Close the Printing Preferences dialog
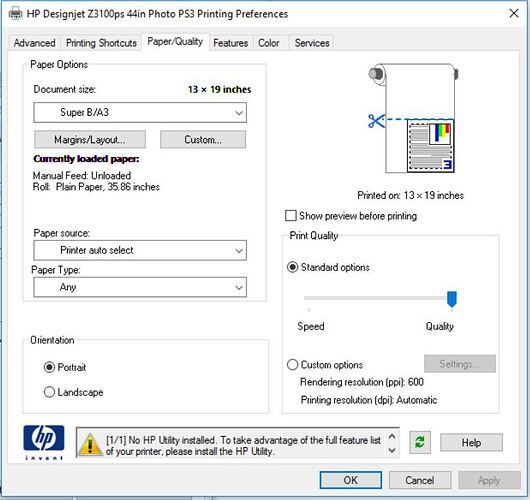530x500 pixels. 514,14
